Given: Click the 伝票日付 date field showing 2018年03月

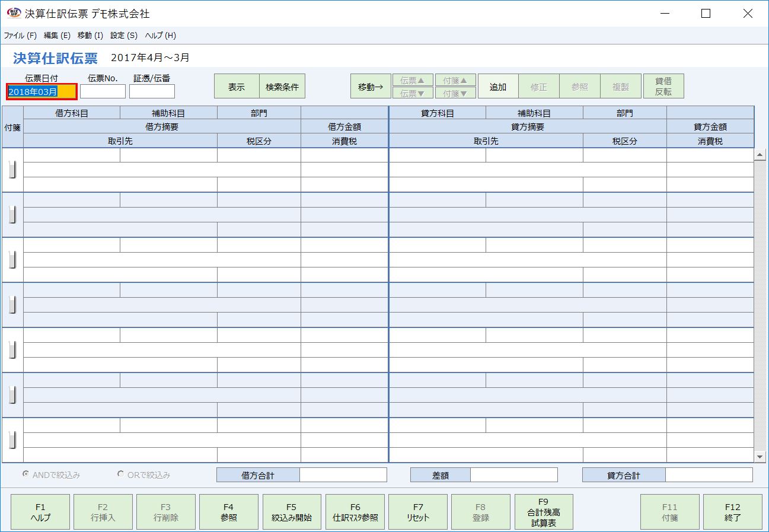Looking at the screenshot, I should pyautogui.click(x=40, y=91).
